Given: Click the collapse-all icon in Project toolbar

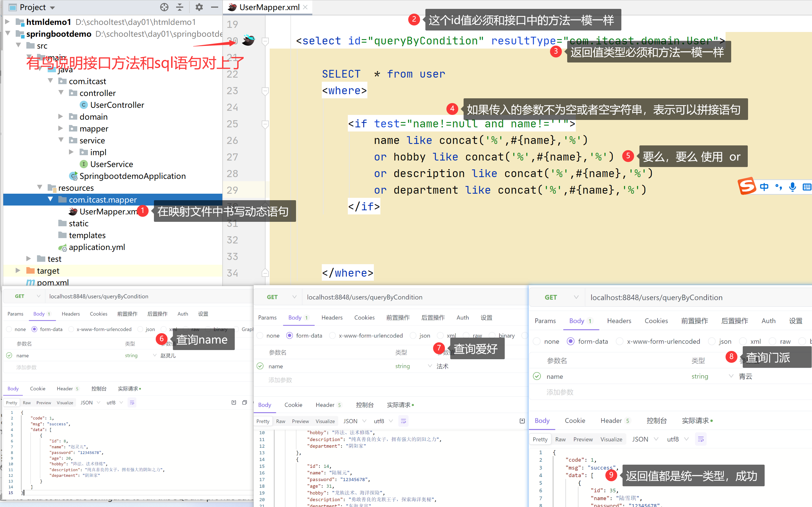Looking at the screenshot, I should (x=180, y=7).
